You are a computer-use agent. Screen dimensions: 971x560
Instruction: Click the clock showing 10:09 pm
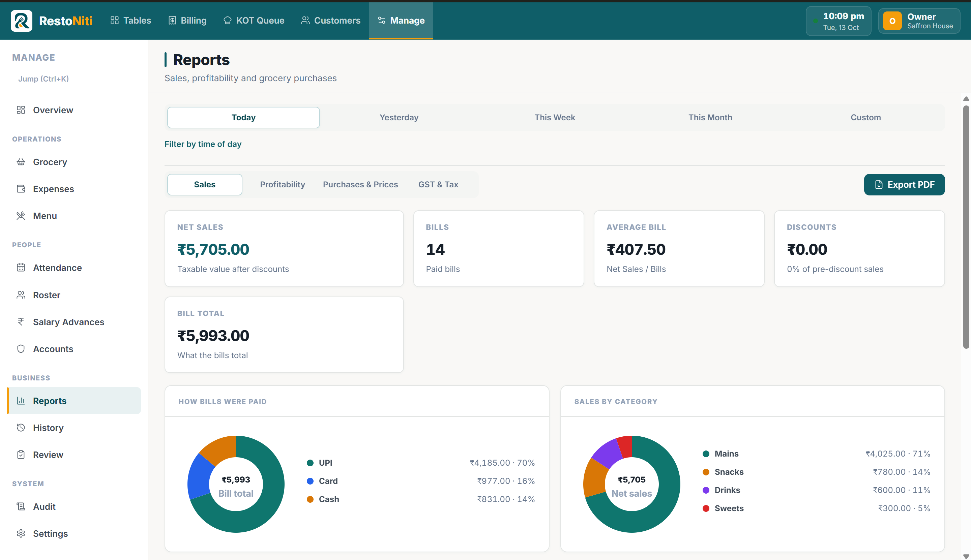(838, 21)
